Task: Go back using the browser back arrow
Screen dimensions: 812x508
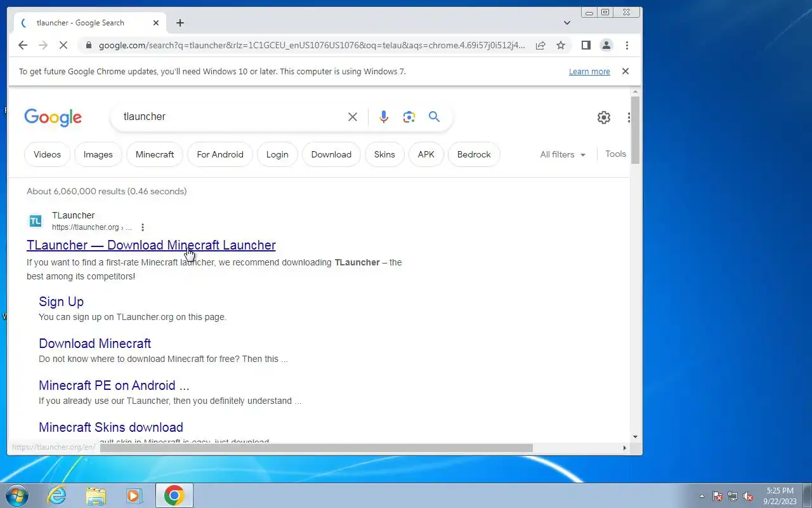Action: tap(23, 45)
